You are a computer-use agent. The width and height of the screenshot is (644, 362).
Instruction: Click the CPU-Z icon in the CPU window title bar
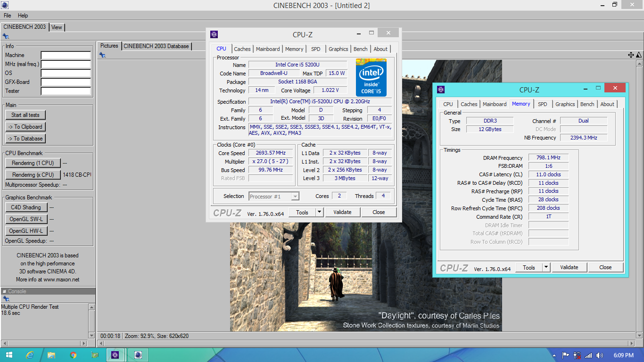click(214, 34)
